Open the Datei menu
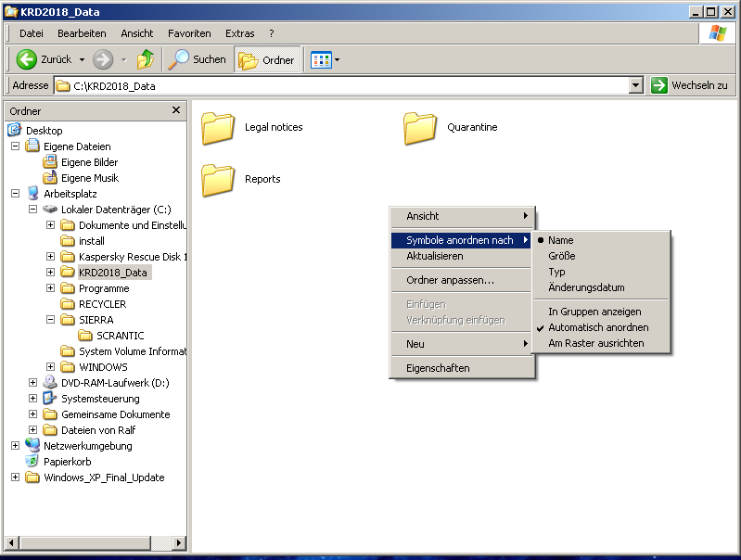741x560 pixels. click(32, 33)
